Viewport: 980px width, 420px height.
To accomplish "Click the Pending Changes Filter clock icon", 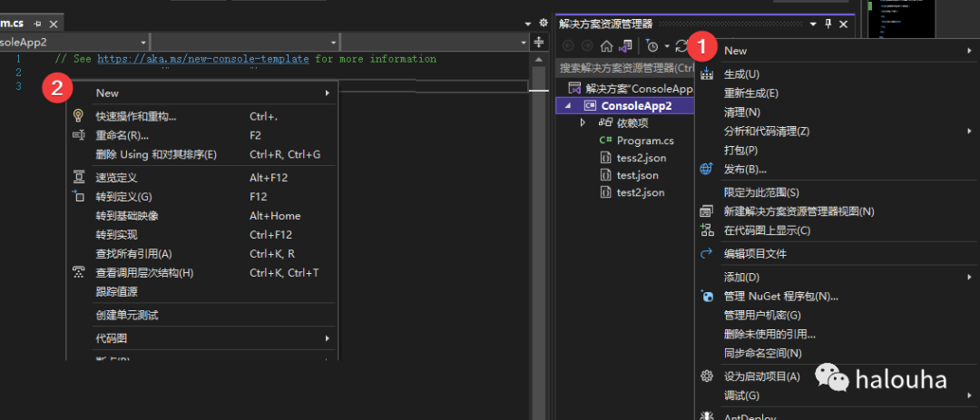I will [652, 46].
